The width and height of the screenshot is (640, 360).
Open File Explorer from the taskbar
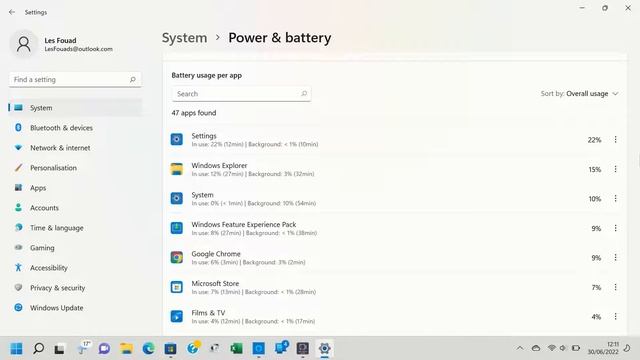point(126,349)
